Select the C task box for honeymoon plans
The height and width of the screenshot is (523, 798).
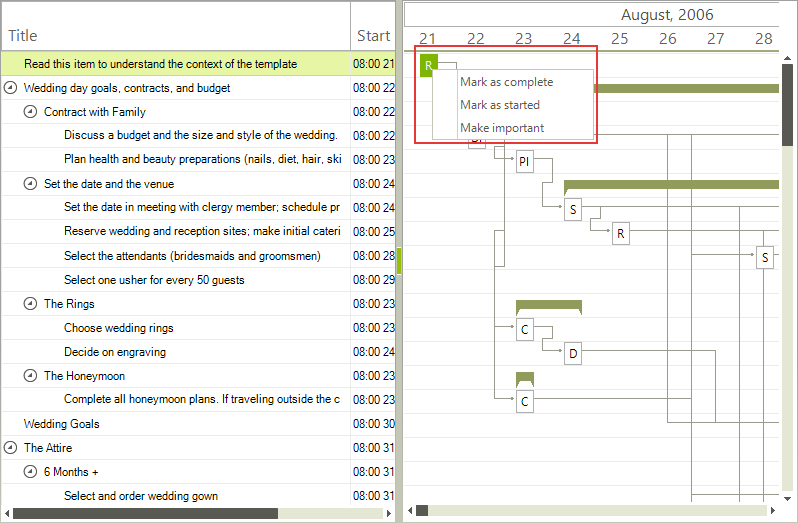[525, 401]
